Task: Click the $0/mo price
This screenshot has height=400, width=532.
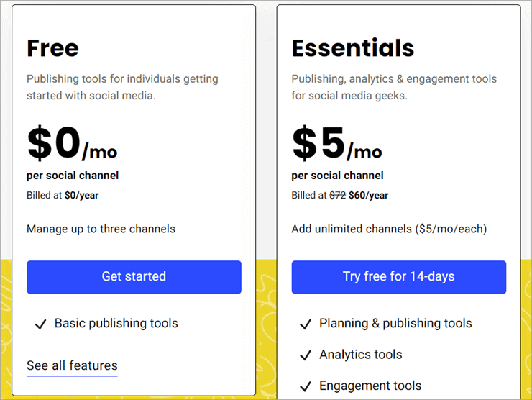Action: (72, 145)
